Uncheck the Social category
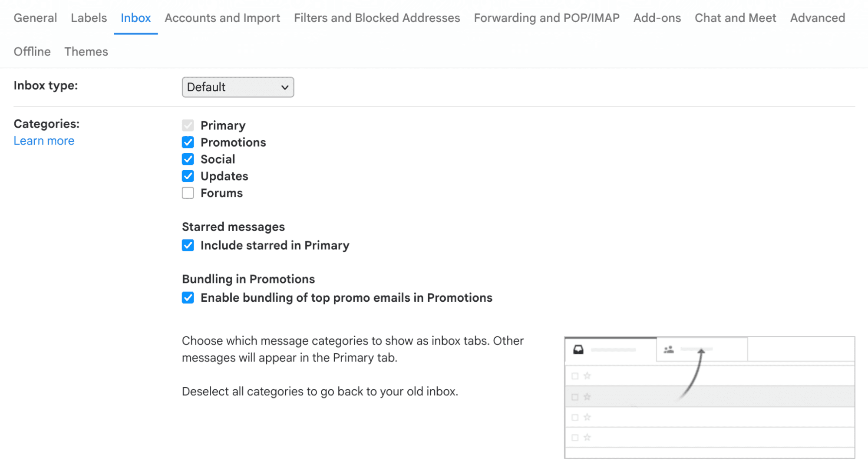 (188, 159)
